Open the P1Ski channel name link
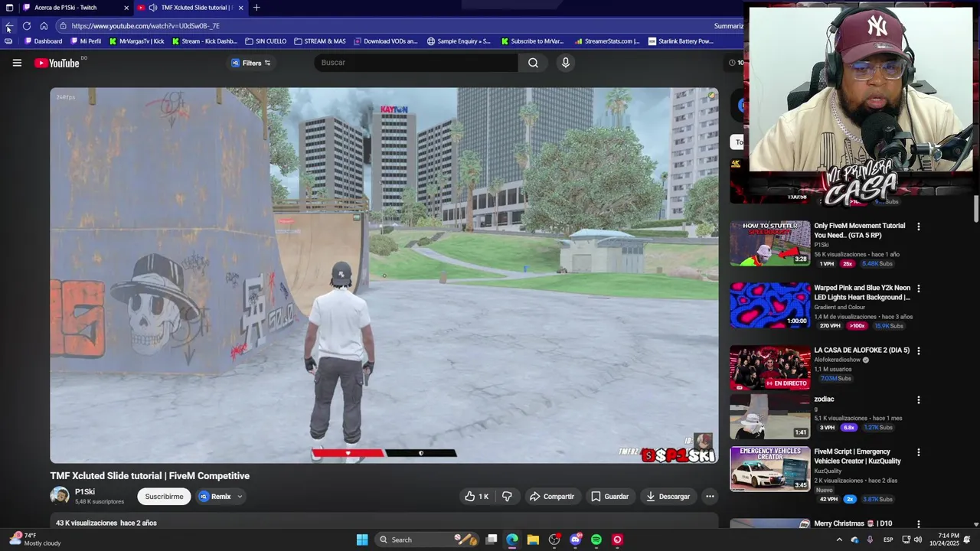This screenshot has height=551, width=980. (85, 492)
